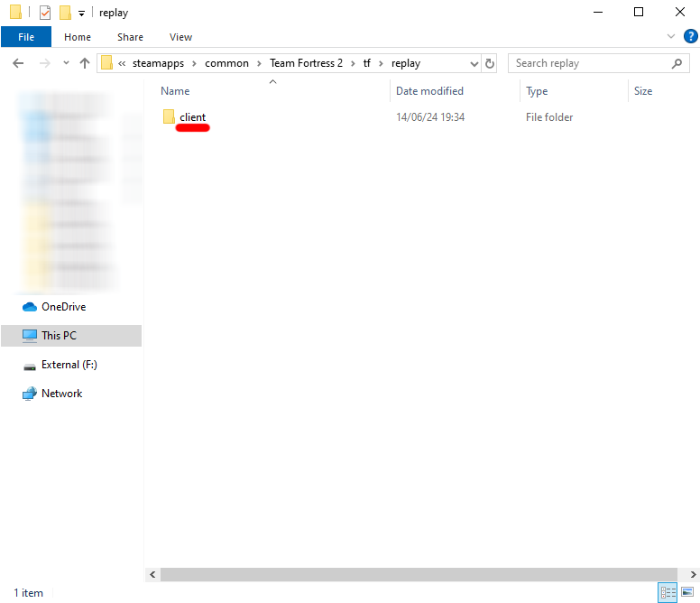Go back with the Back arrow

tap(18, 63)
